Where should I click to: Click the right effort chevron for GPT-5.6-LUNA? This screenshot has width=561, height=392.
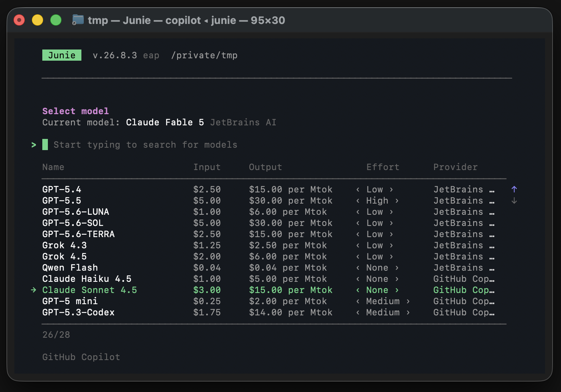tap(391, 212)
